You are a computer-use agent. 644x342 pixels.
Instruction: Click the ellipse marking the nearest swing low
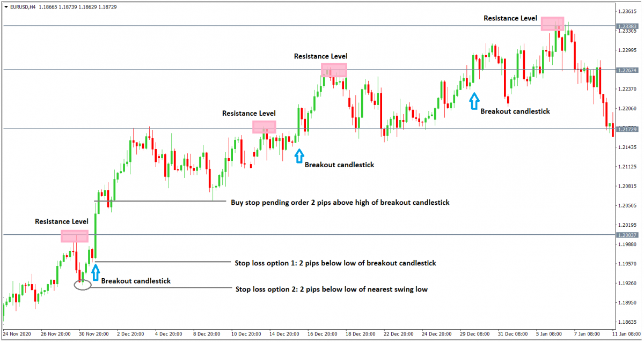(84, 286)
